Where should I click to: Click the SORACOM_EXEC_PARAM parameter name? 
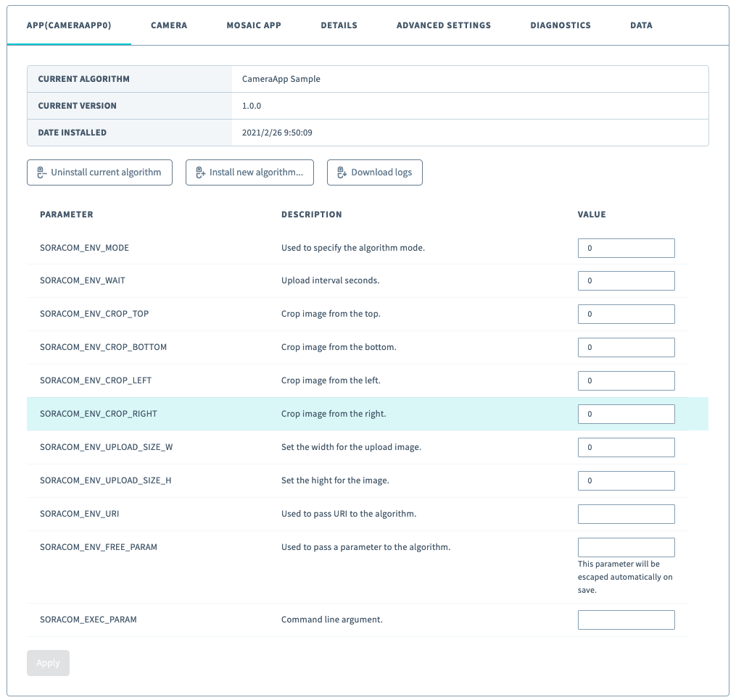point(88,620)
